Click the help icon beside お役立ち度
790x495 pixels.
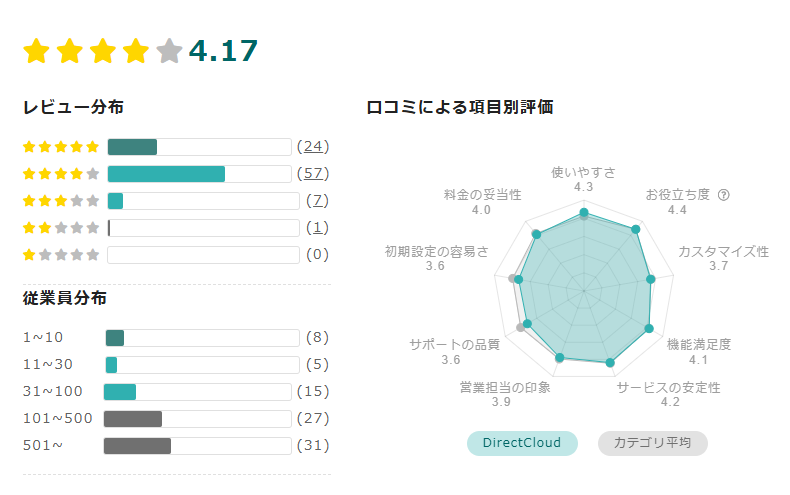[723, 195]
